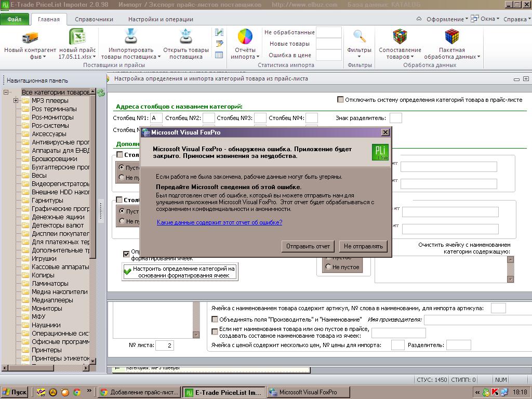Select the second group Не пусто radio
Viewport: 532px width, 399px height.
pyautogui.click(x=122, y=221)
